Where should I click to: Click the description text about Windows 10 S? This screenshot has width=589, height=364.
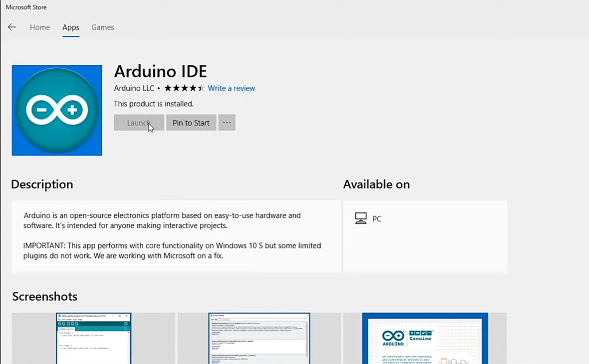(x=172, y=250)
